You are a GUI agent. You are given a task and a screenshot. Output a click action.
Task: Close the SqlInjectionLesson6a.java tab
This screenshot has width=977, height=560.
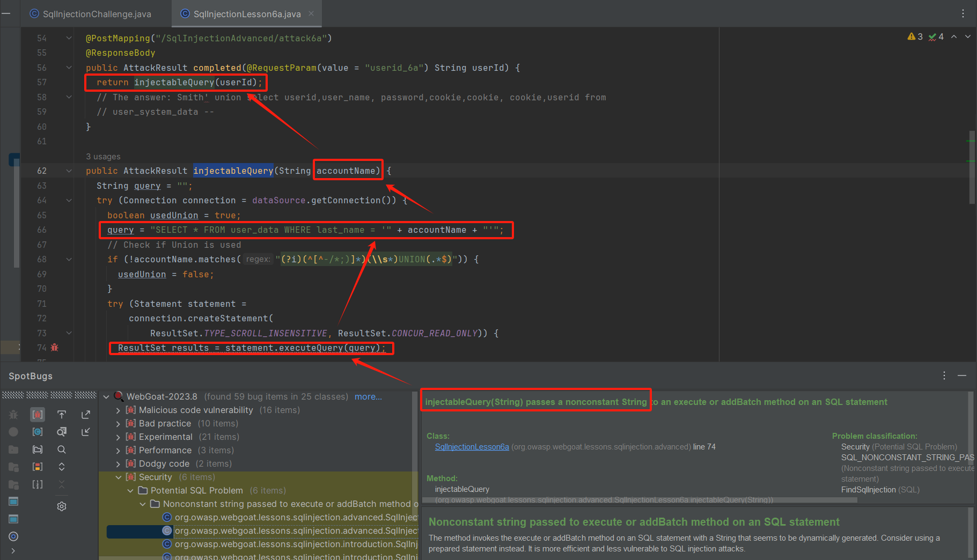click(311, 13)
